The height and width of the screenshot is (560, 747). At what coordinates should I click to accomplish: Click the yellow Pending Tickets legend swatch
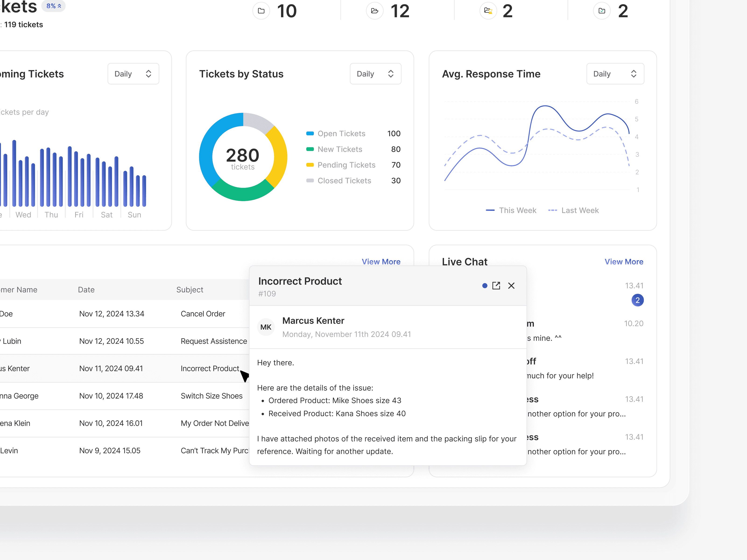tap(310, 165)
